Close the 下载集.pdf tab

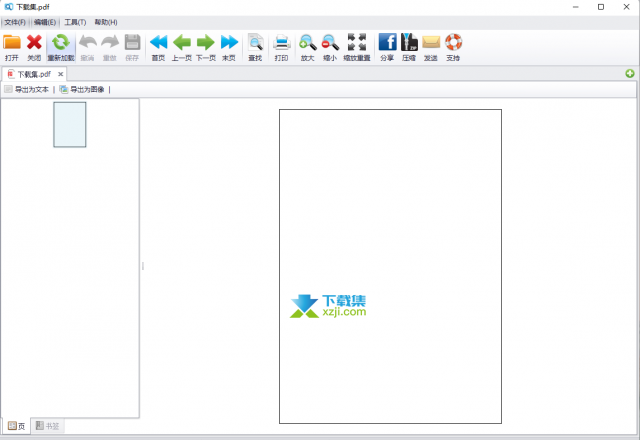click(x=60, y=74)
